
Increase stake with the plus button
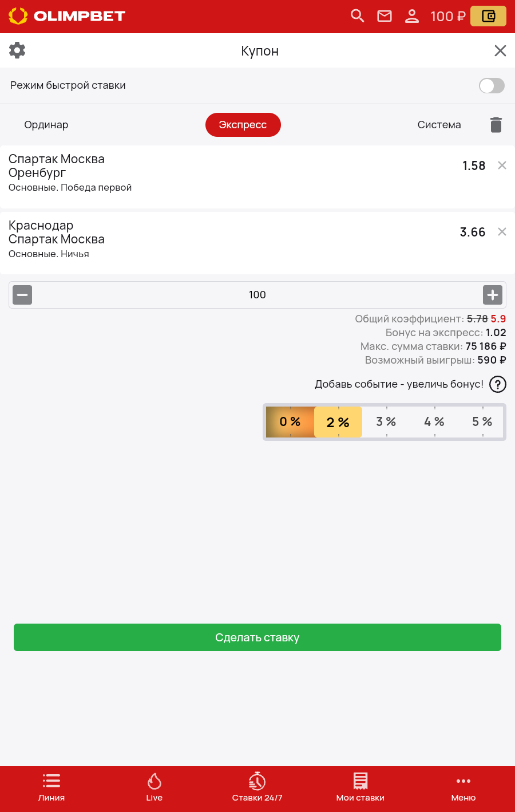[x=493, y=295]
